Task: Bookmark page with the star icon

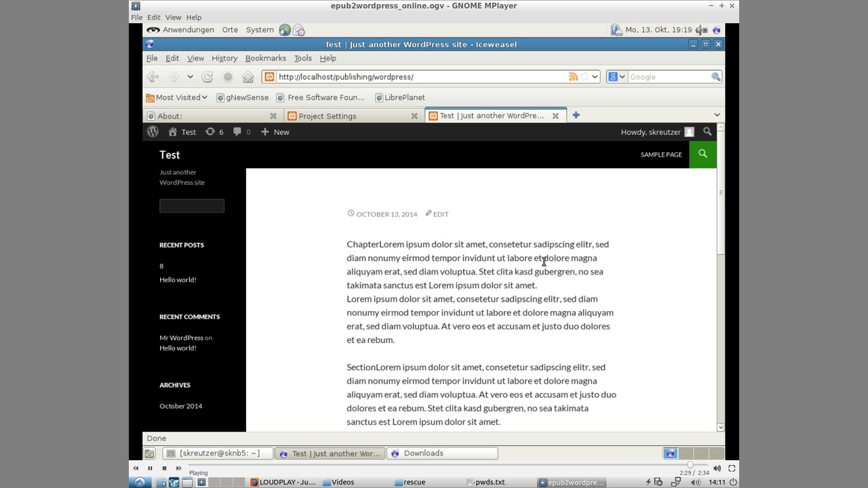Action: click(585, 77)
